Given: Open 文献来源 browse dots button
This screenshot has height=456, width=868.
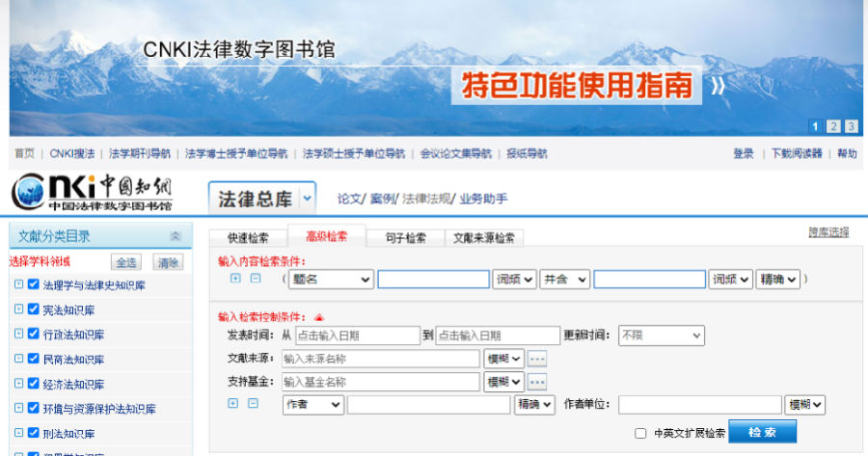Looking at the screenshot, I should pyautogui.click(x=537, y=359).
